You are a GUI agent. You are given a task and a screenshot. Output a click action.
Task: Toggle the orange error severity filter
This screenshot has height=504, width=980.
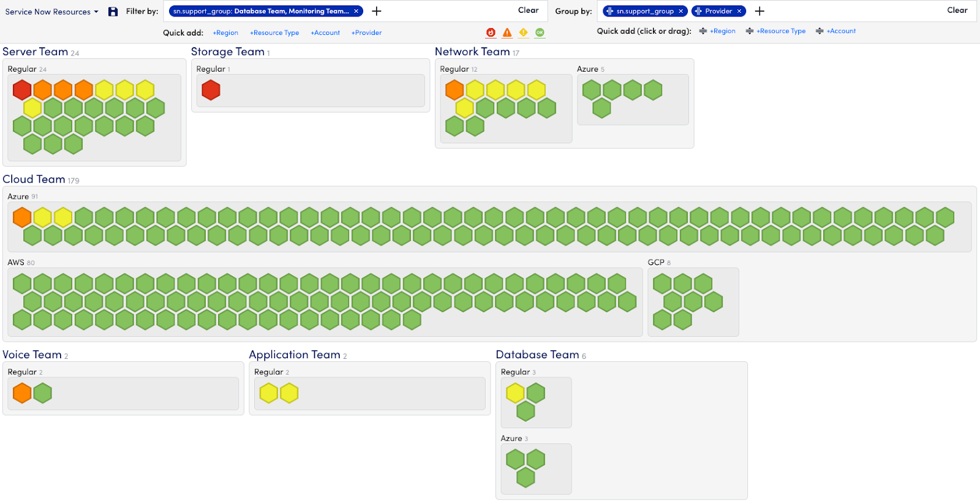point(507,32)
